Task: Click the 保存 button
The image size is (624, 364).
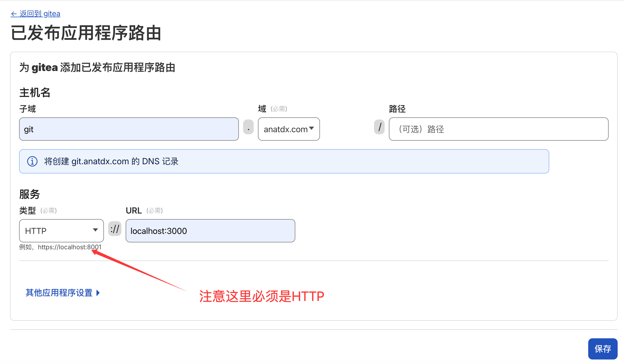Action: point(603,349)
